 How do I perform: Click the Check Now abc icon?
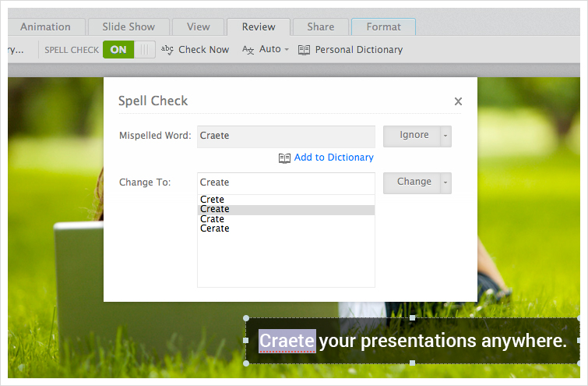(x=167, y=49)
